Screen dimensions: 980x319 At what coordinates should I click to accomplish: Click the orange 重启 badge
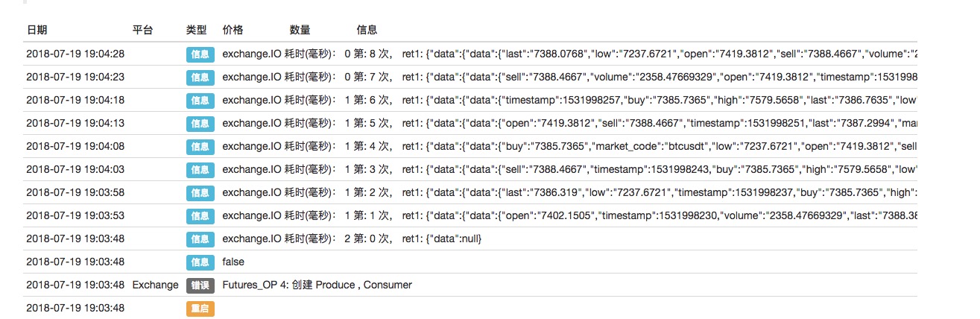point(200,308)
